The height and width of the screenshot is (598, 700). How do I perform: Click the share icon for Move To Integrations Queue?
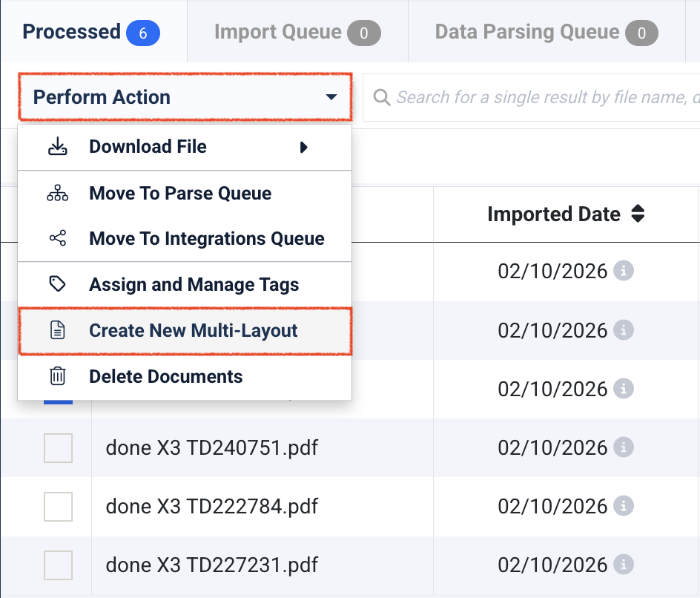tap(58, 239)
